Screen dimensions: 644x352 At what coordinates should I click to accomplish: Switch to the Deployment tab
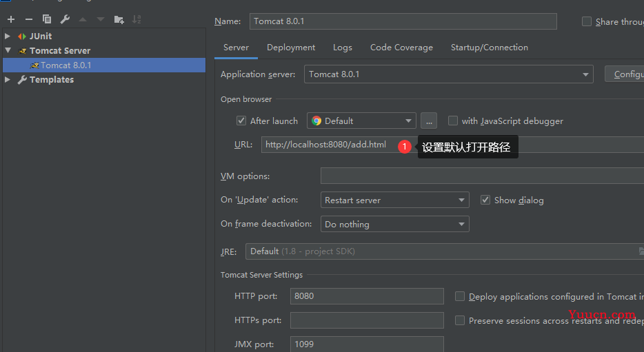click(291, 48)
